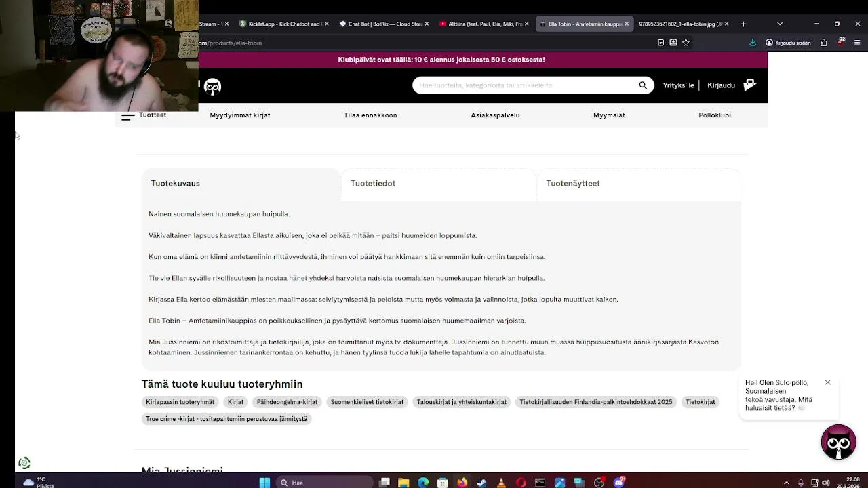Viewport: 868px width, 488px height.
Task: Close the Ella Tobin tab
Action: 627,24
